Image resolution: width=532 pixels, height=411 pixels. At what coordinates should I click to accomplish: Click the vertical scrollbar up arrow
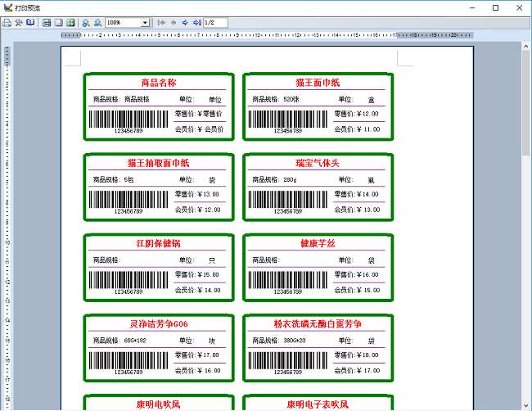pyautogui.click(x=526, y=46)
